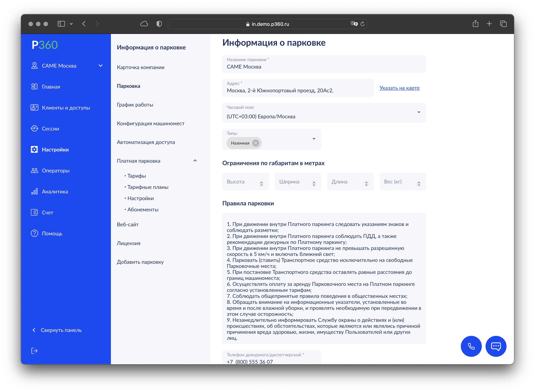Open Тарифные планы submenu item
Screen dimensions: 535x392
148,187
